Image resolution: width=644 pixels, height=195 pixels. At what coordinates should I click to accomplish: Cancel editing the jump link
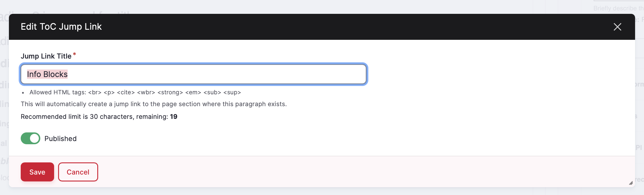[78, 172]
